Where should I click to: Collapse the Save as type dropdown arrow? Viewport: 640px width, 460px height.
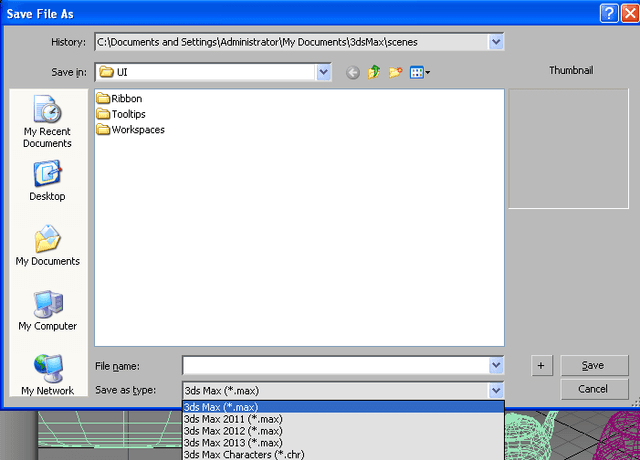(496, 391)
